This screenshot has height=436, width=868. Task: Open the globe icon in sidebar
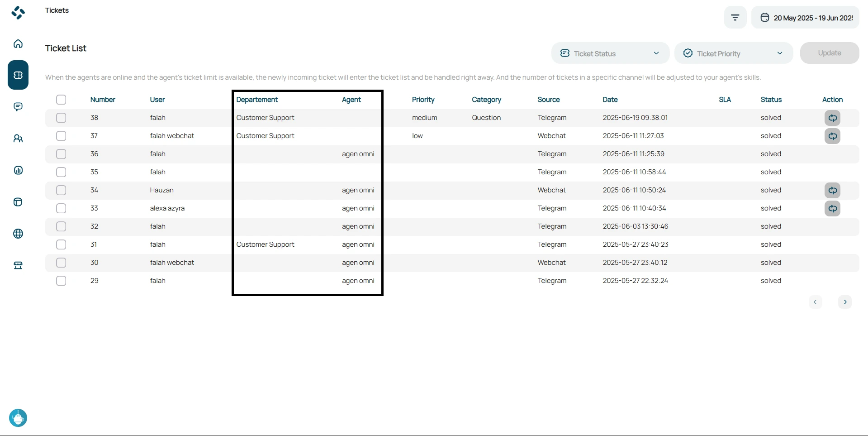click(18, 234)
